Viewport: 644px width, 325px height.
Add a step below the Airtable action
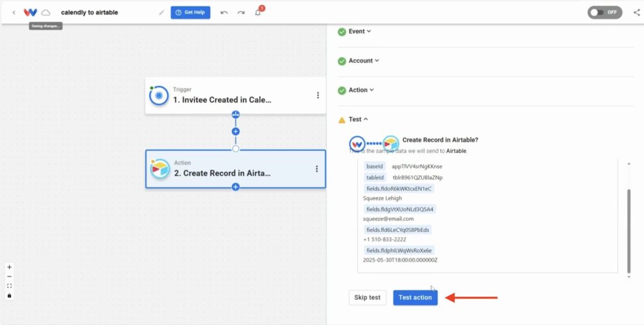point(235,187)
